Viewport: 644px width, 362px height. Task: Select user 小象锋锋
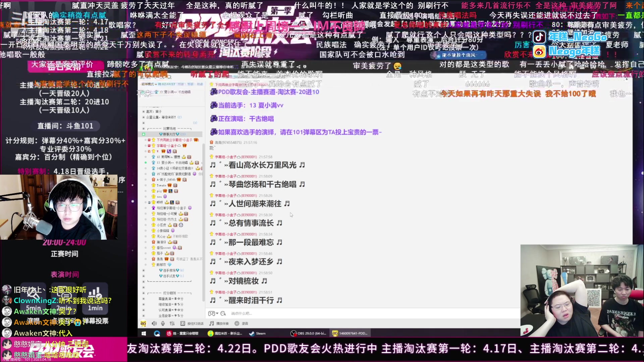[163, 231]
